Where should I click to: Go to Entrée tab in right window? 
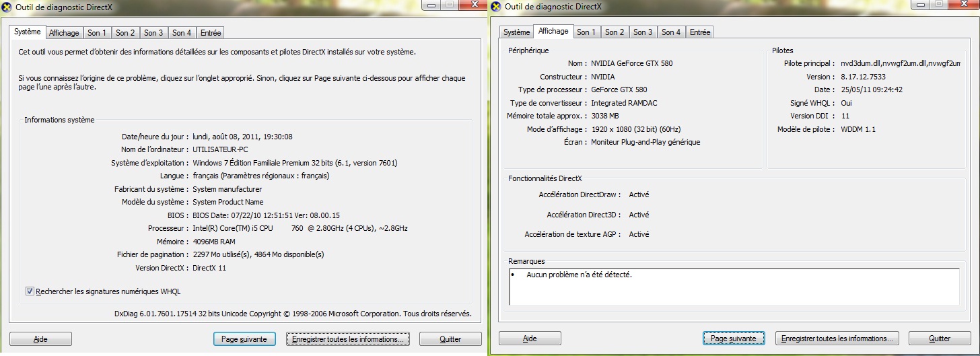click(x=700, y=32)
